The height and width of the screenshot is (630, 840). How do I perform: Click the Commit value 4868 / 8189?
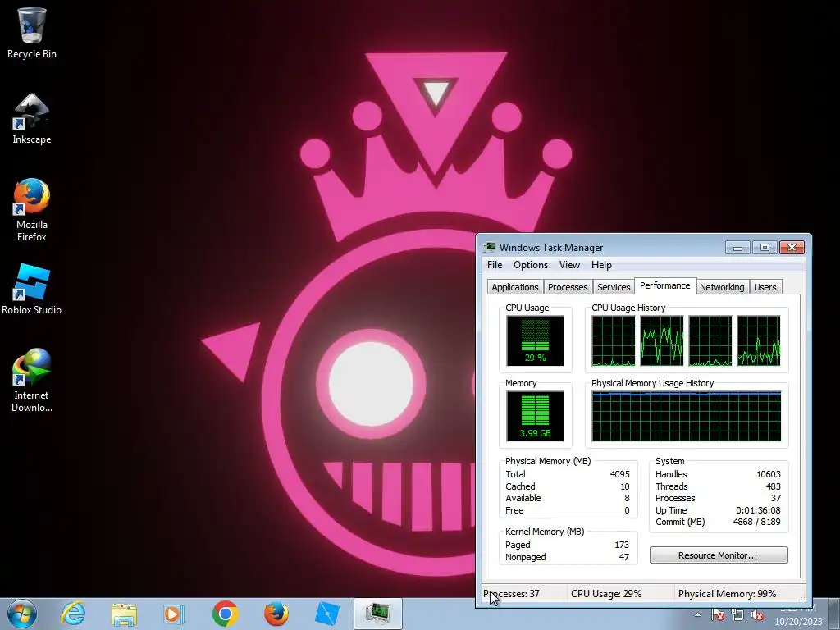click(x=756, y=522)
